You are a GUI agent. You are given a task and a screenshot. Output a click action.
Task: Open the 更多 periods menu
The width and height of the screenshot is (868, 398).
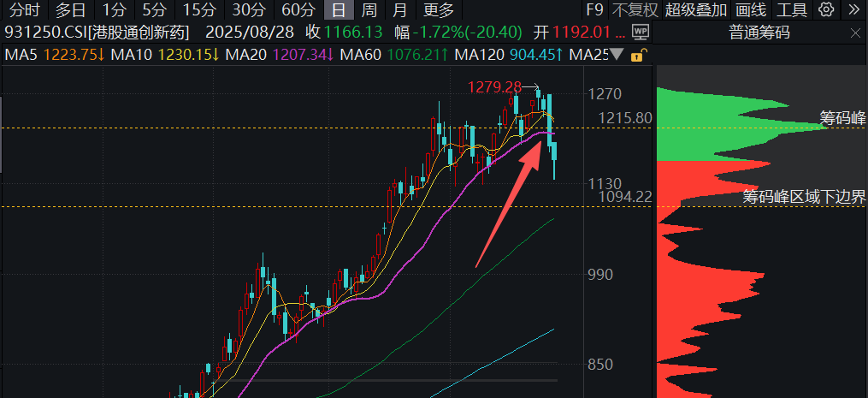coord(439,9)
